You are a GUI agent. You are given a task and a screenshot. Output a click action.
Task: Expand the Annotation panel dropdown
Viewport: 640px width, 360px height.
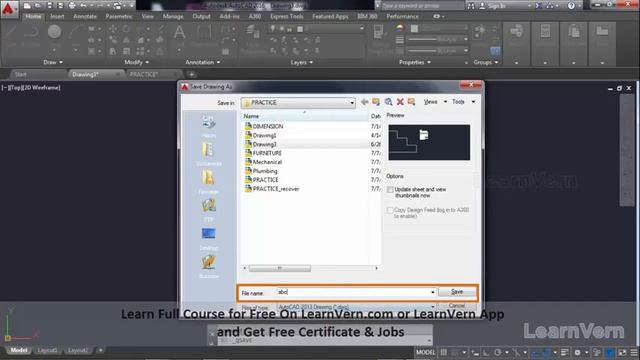203,62
